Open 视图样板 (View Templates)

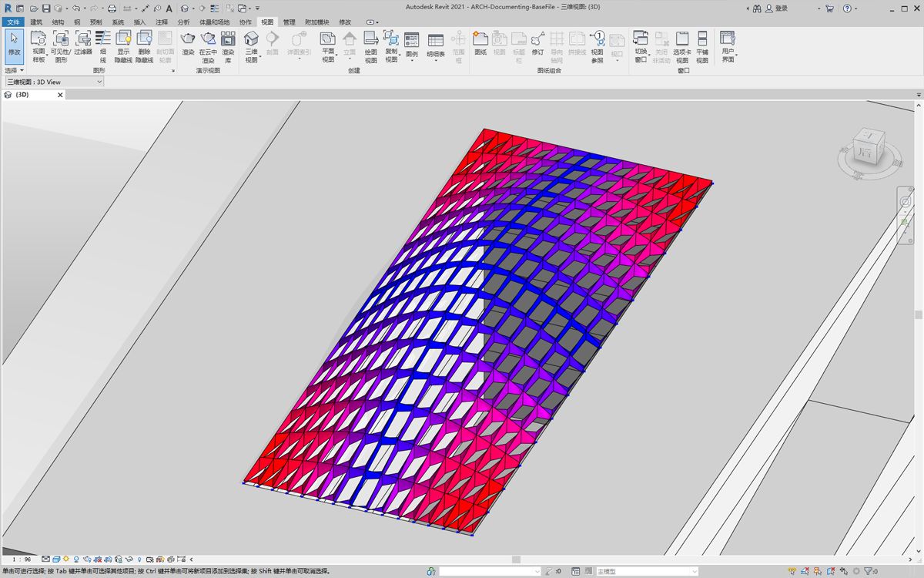(x=38, y=45)
